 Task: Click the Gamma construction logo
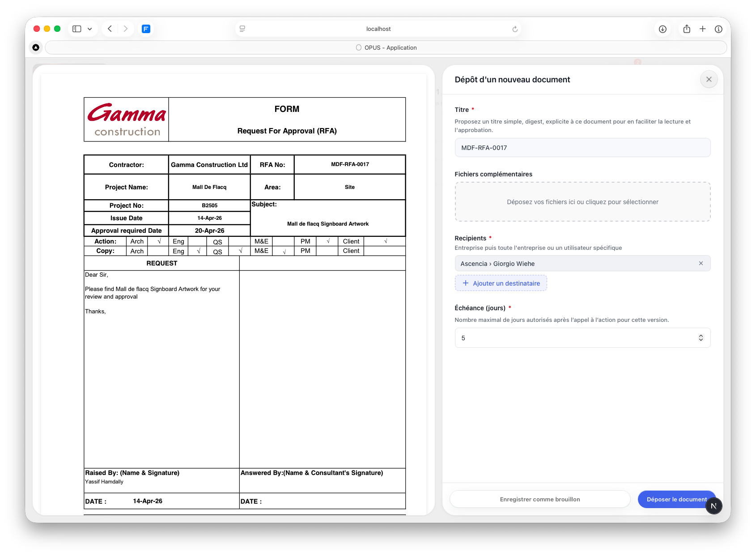point(127,120)
